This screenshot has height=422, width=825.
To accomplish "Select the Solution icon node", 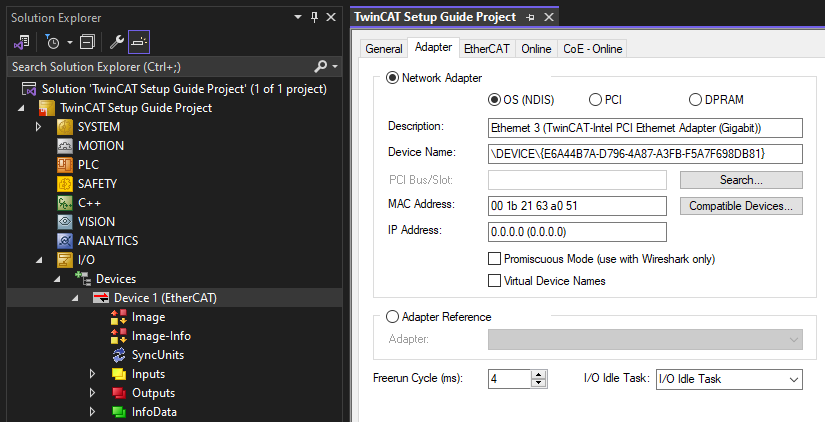I will (29, 89).
